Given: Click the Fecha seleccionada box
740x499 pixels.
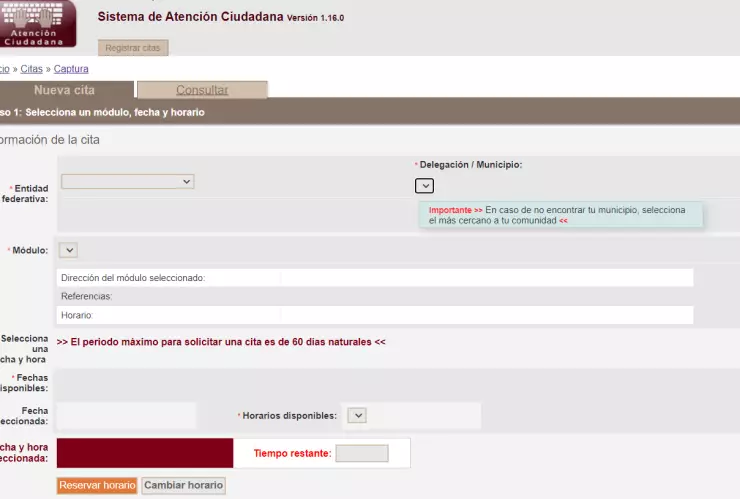Looking at the screenshot, I should coord(126,415).
